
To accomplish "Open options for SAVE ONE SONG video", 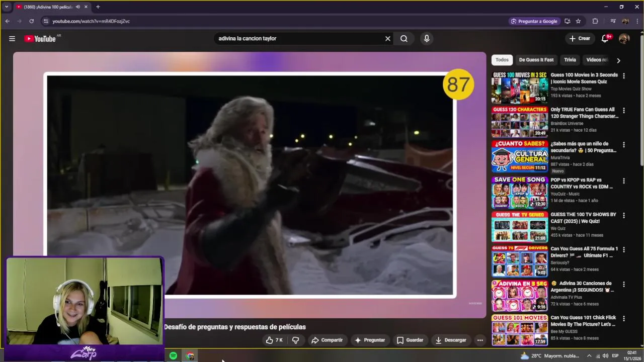I will [624, 181].
